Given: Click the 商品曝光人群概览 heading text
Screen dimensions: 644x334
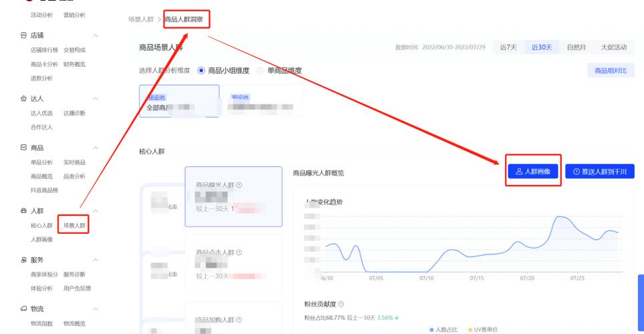Looking at the screenshot, I should pyautogui.click(x=318, y=173).
